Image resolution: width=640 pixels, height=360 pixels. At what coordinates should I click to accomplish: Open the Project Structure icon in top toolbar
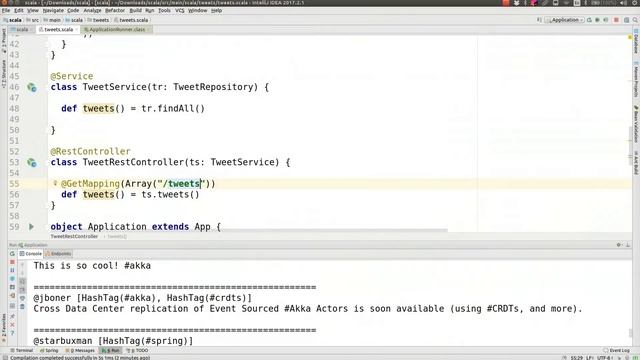(627, 20)
